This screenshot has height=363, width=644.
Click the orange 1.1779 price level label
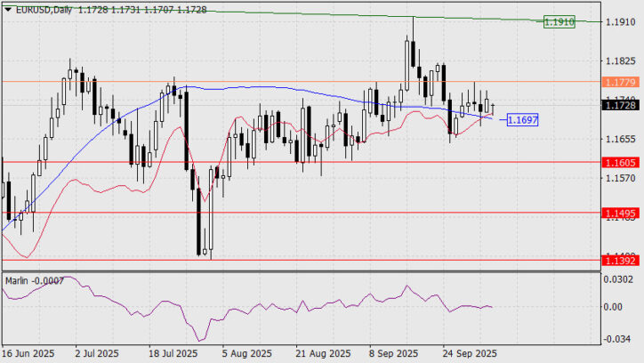pyautogui.click(x=620, y=82)
